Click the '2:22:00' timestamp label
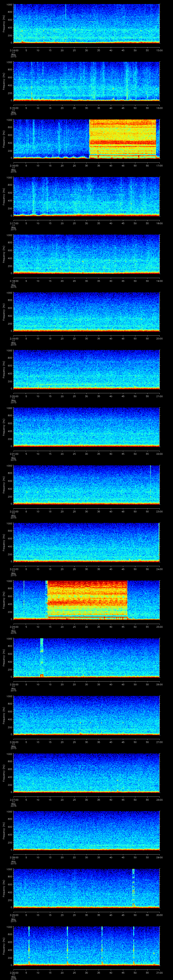This screenshot has height=980, width=173. [14, 511]
